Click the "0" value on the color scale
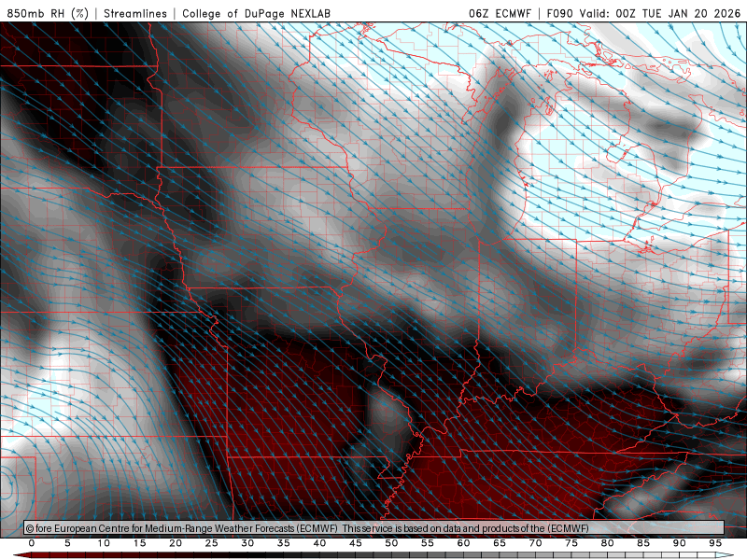 click(x=32, y=543)
